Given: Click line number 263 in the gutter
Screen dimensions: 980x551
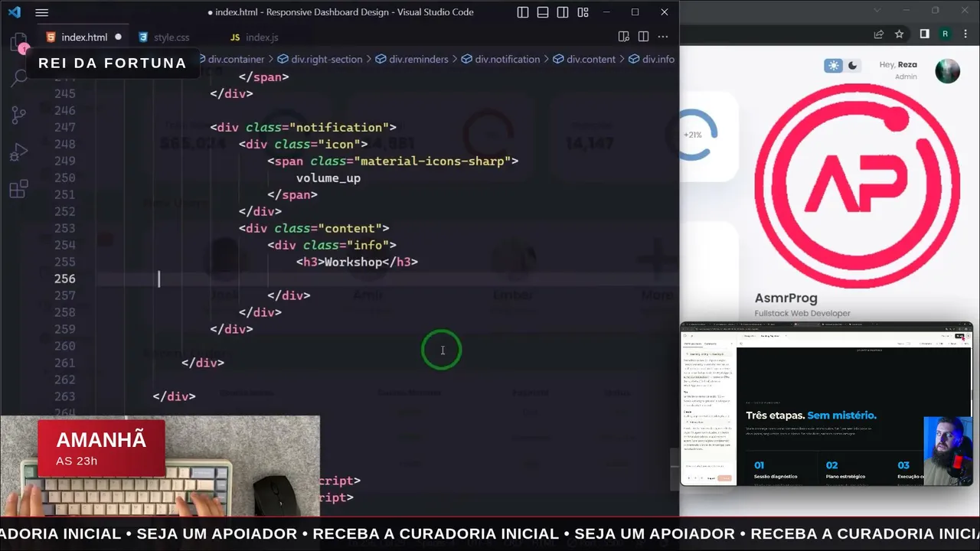Looking at the screenshot, I should (65, 396).
